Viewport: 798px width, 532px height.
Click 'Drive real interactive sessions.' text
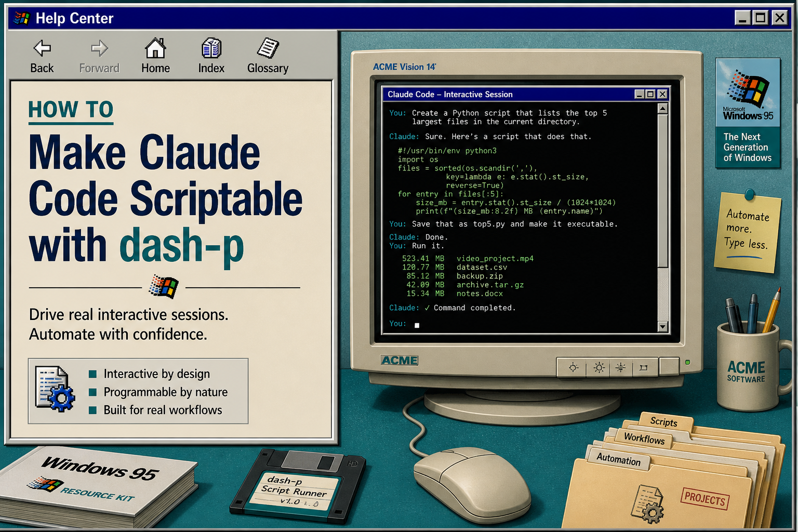[129, 315]
